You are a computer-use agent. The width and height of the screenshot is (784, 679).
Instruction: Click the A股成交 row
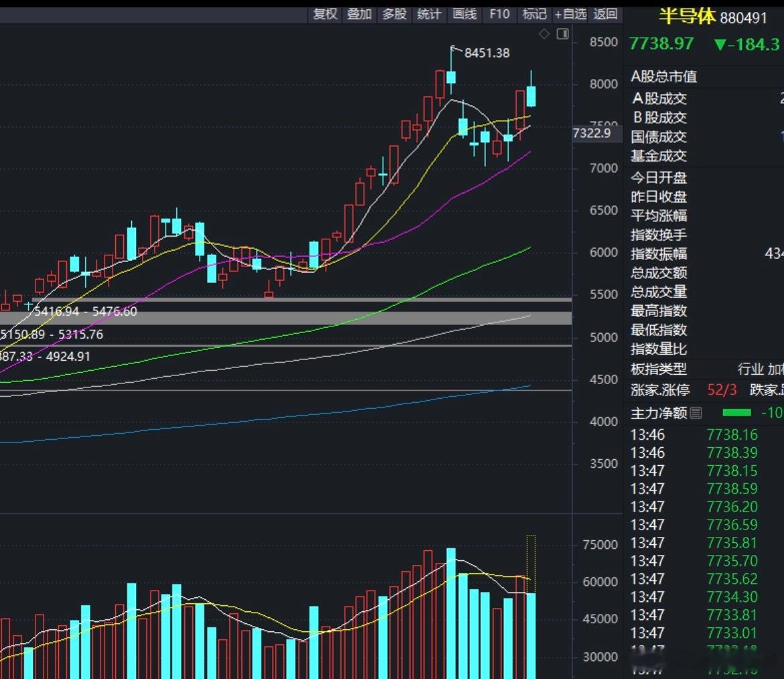[x=704, y=99]
